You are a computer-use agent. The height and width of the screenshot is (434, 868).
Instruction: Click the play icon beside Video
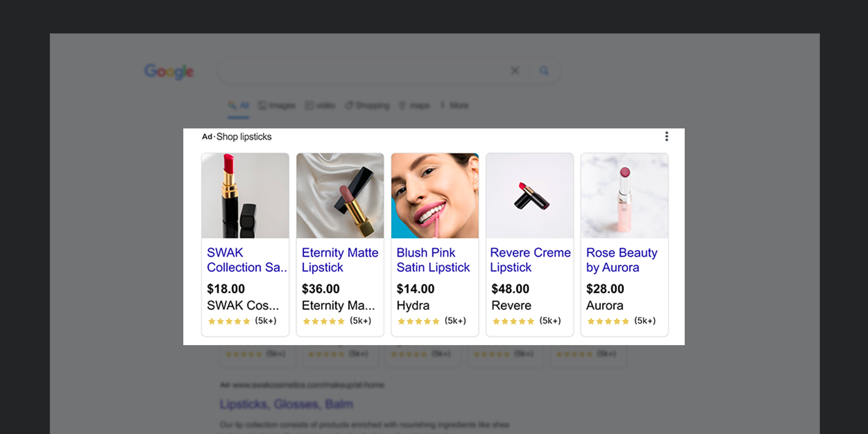point(309,105)
